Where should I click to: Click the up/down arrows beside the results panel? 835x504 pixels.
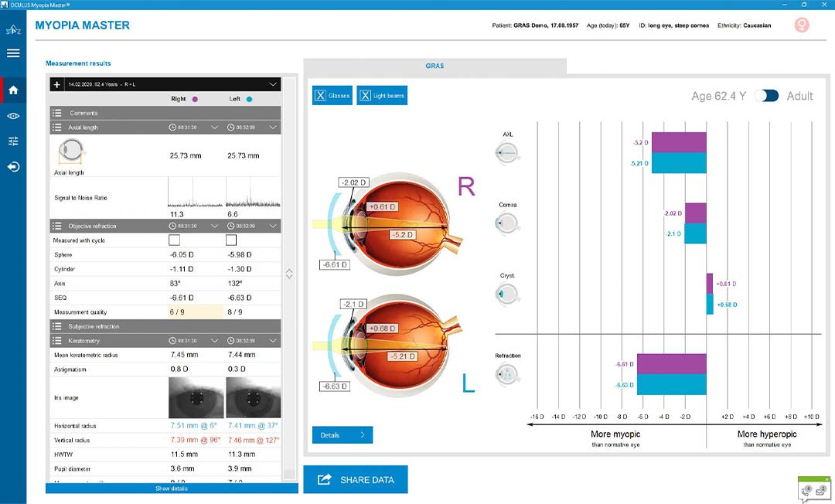(x=289, y=274)
